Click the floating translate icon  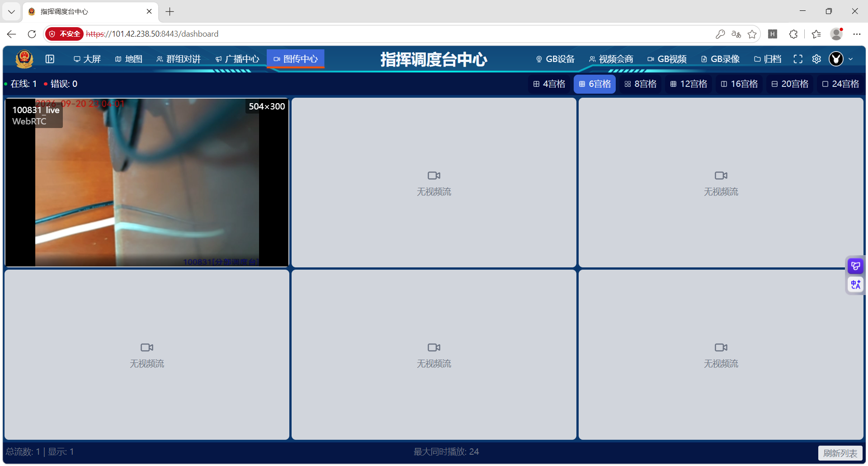click(855, 285)
